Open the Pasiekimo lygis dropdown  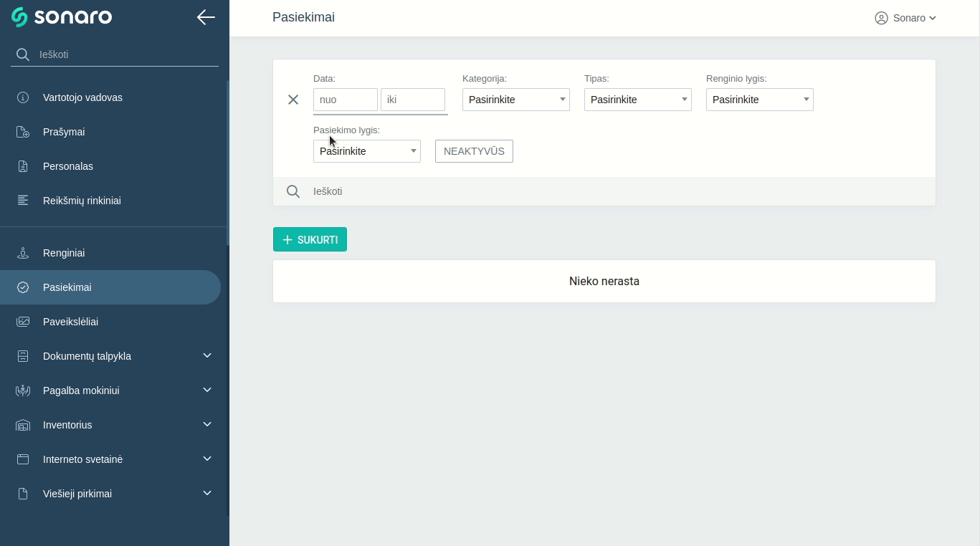[x=366, y=151]
